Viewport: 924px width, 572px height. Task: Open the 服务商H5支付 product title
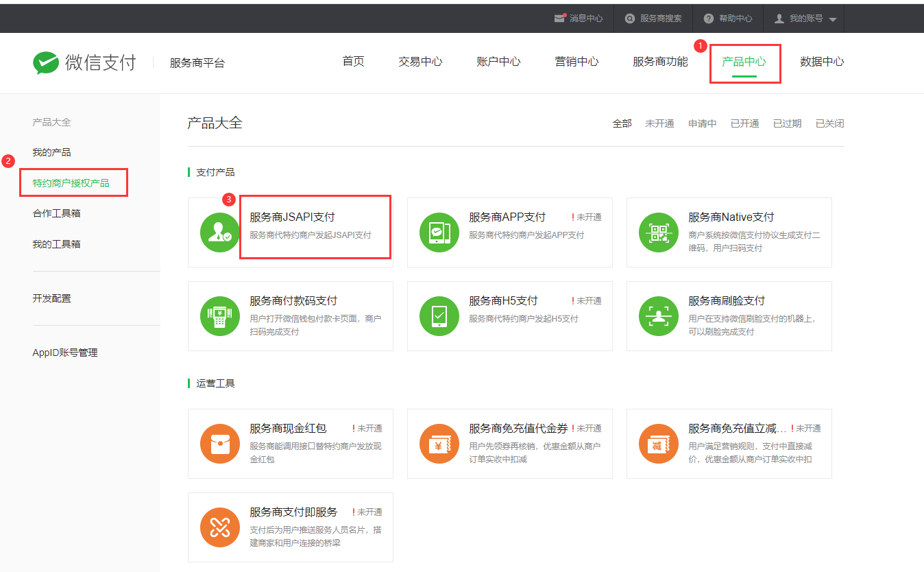coord(503,300)
